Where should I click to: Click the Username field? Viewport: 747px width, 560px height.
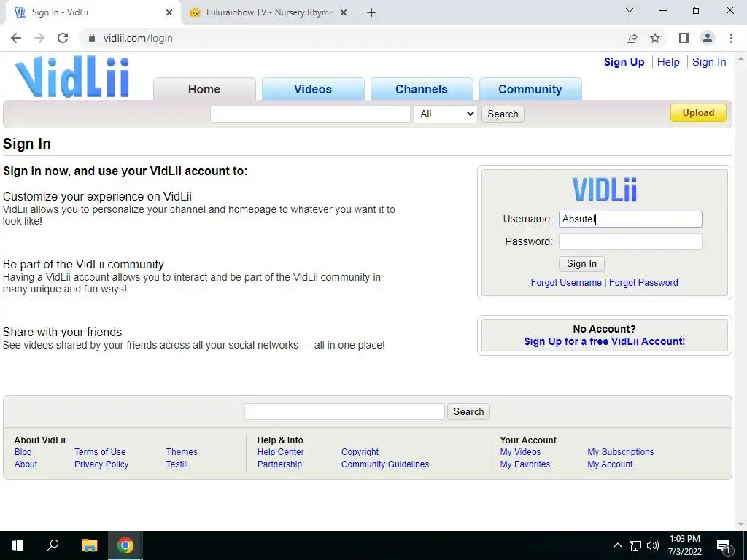click(630, 219)
